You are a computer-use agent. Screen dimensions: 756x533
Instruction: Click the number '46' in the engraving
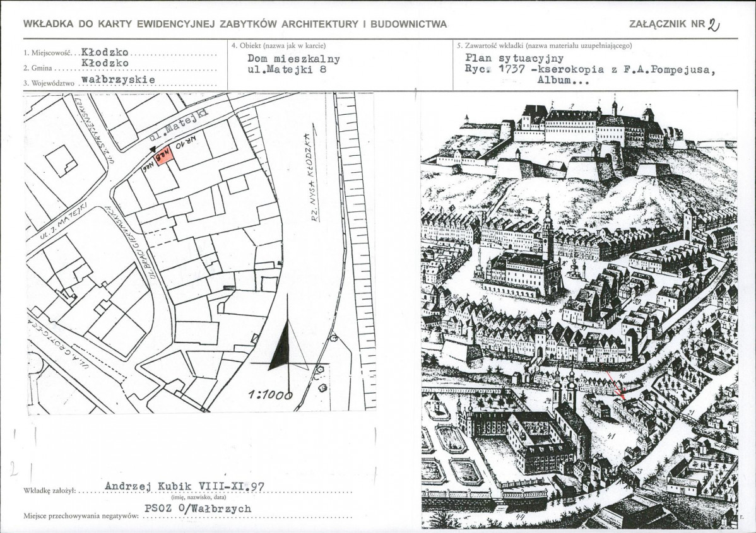click(x=622, y=376)
